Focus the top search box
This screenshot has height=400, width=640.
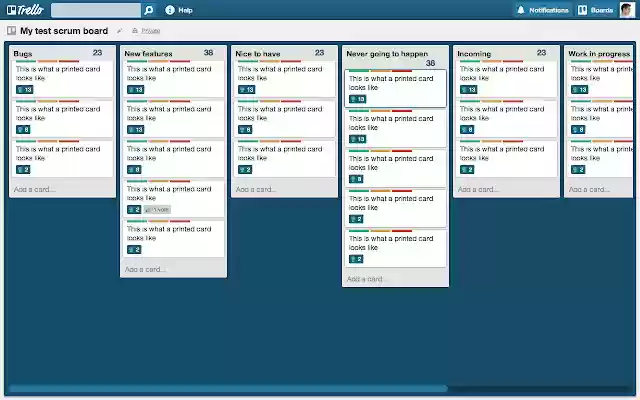96,10
